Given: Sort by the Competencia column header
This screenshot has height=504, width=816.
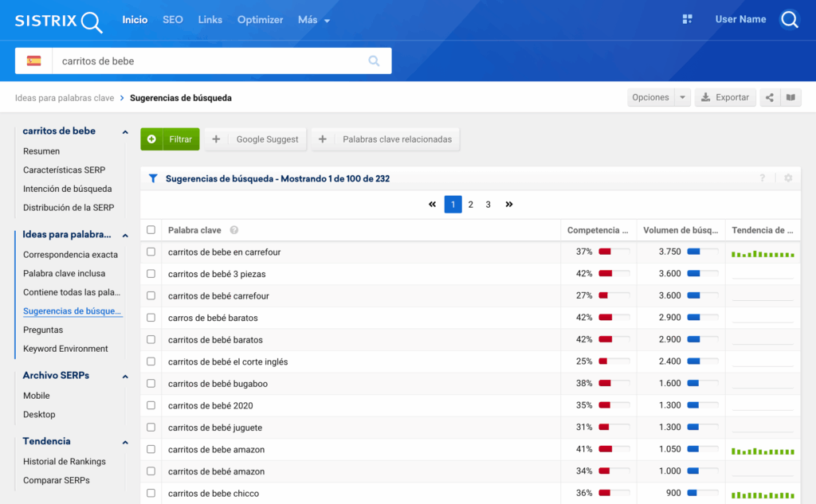Looking at the screenshot, I should (x=598, y=230).
